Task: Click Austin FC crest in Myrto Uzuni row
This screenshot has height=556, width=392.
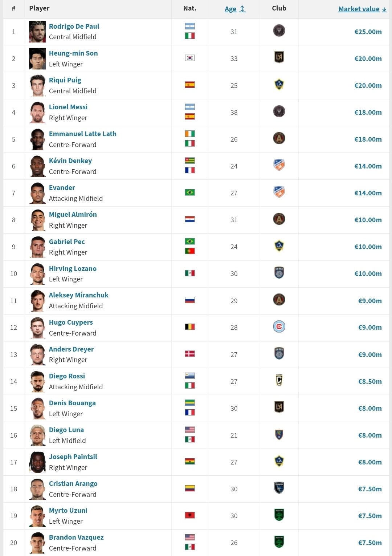Action: tap(279, 515)
